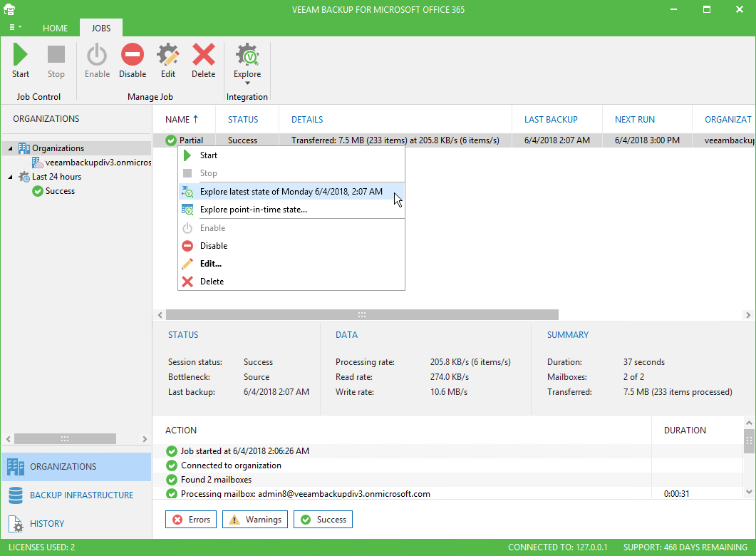This screenshot has height=556, width=756.
Task: Click the action log vertical scrollbar thumb
Action: pos(749,441)
